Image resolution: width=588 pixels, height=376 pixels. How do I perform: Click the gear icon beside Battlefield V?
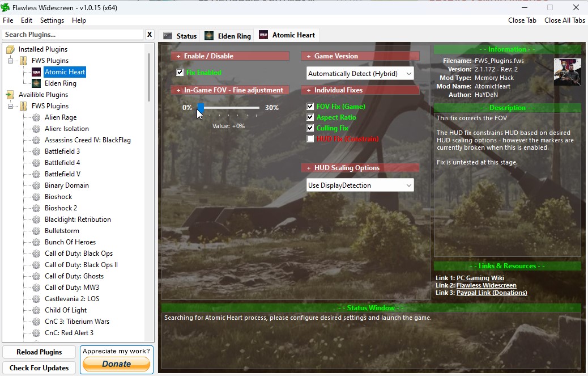(x=36, y=174)
